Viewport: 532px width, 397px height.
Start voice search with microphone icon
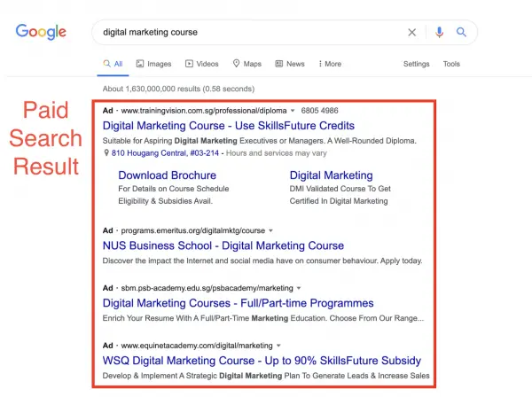point(439,32)
